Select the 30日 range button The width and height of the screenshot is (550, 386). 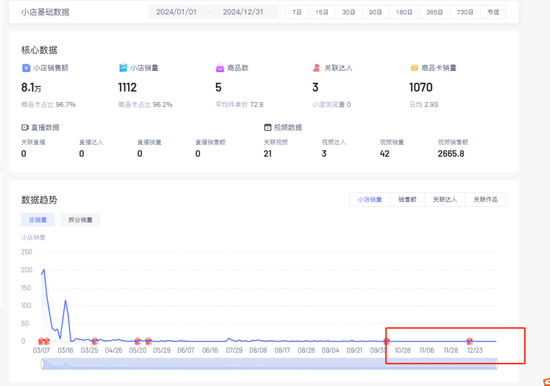pos(348,12)
